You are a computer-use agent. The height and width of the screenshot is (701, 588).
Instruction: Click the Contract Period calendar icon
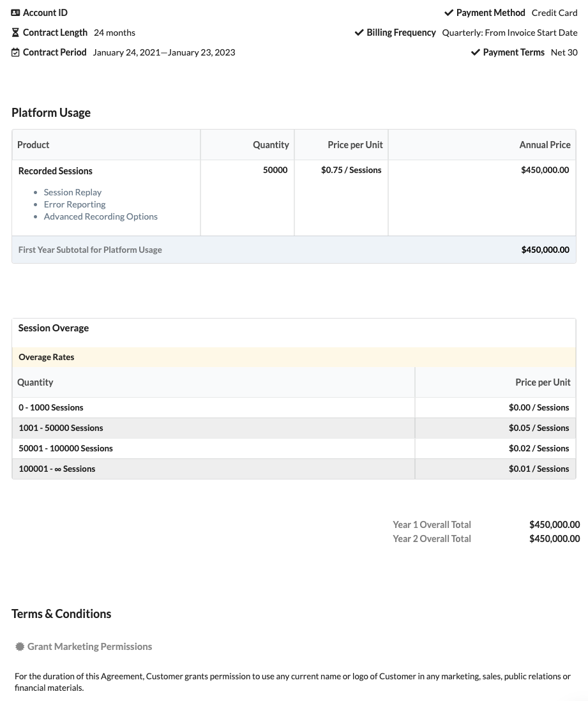(16, 52)
